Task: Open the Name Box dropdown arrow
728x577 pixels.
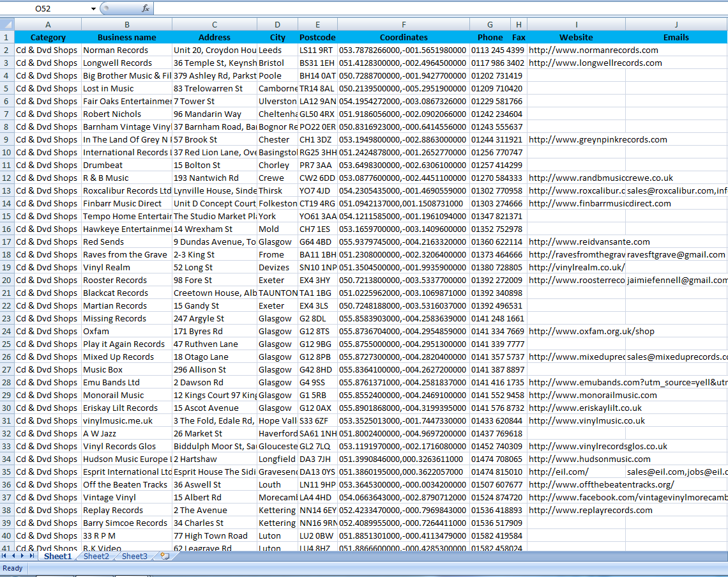Action: 93,8
